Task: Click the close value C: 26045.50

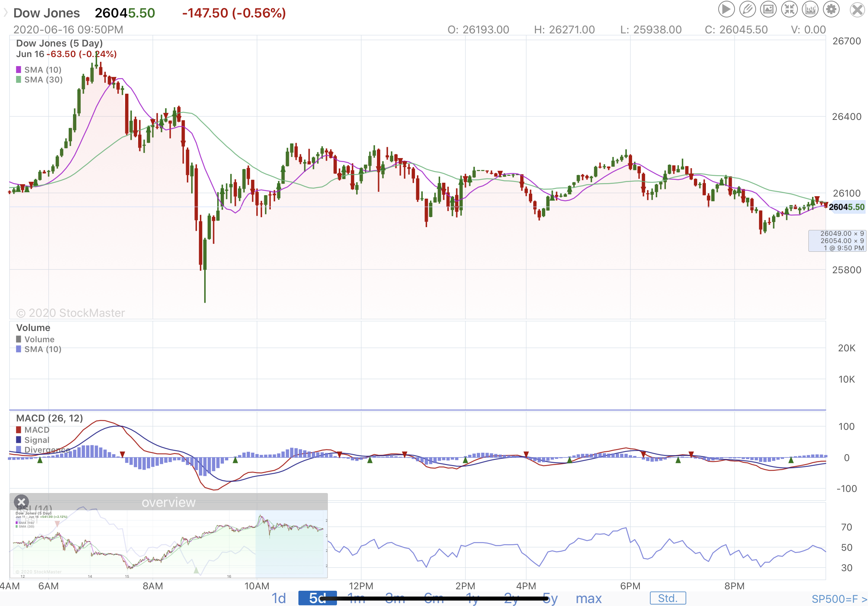Action: point(736,29)
